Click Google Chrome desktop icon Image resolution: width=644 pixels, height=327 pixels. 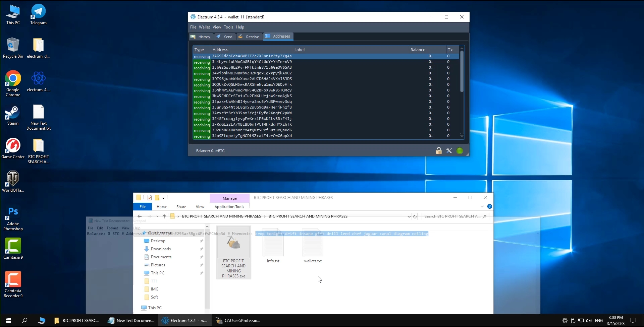click(13, 83)
